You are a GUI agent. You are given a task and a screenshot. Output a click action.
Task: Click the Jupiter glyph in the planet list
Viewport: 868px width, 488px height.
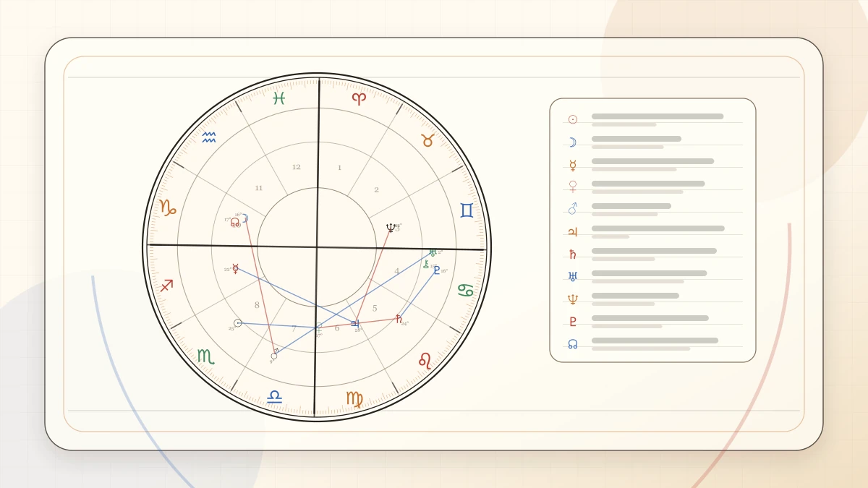pos(573,232)
